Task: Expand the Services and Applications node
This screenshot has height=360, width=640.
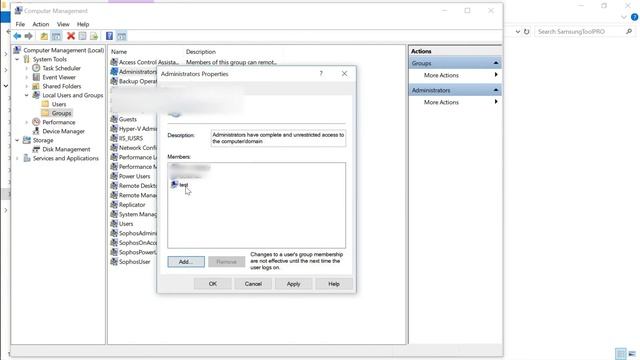Action: [17, 158]
